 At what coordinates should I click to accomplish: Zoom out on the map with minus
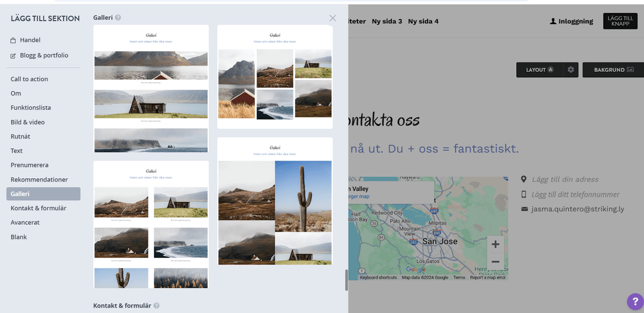pos(495,261)
